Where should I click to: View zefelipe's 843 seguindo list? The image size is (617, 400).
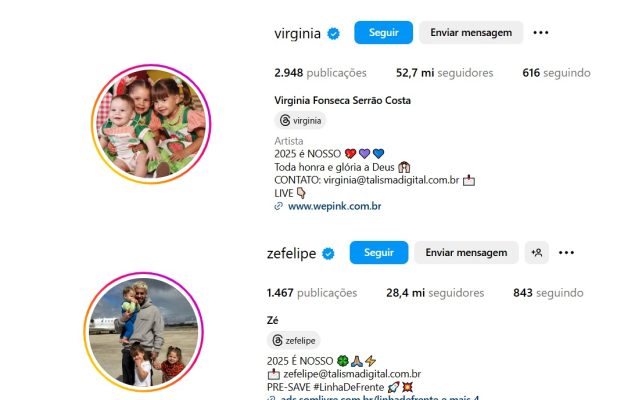(x=548, y=293)
